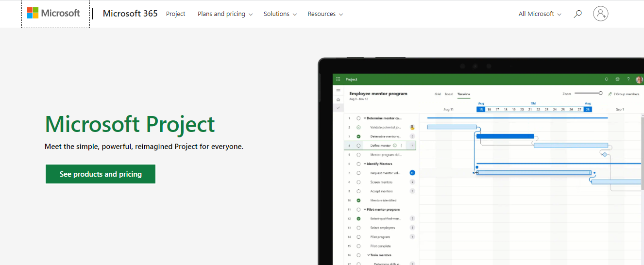The width and height of the screenshot is (644, 265).
Task: Open the app launcher waffle icon
Action: (x=338, y=79)
